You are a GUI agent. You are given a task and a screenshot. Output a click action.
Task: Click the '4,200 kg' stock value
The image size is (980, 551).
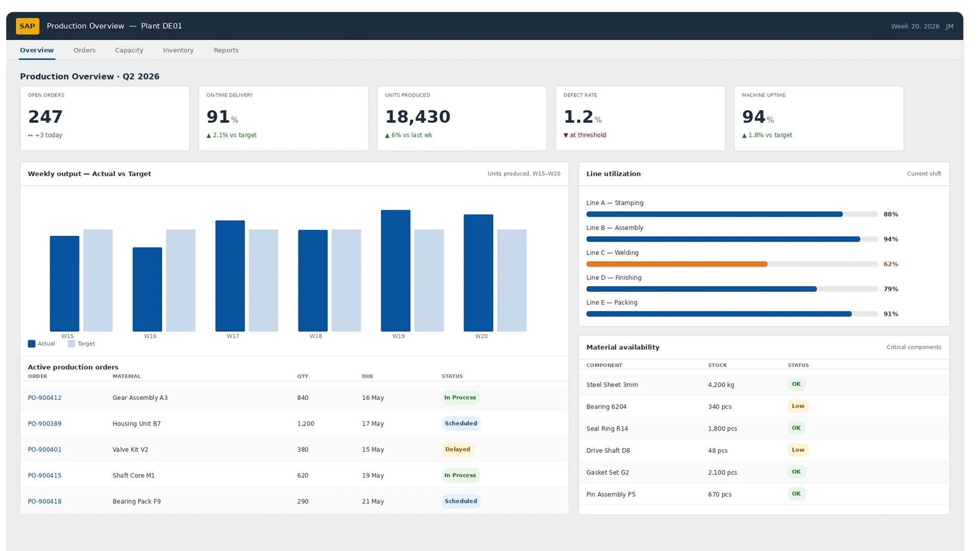721,385
